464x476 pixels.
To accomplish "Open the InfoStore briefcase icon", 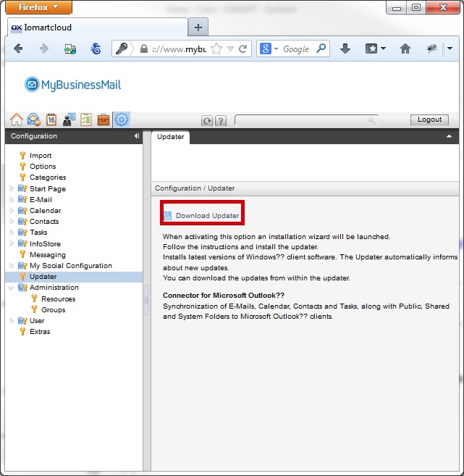I will click(104, 120).
